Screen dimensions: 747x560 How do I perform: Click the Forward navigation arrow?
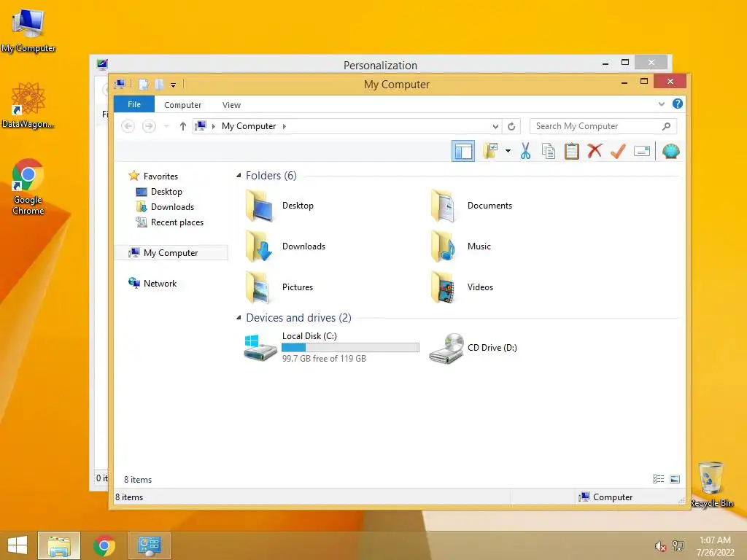[x=149, y=126]
